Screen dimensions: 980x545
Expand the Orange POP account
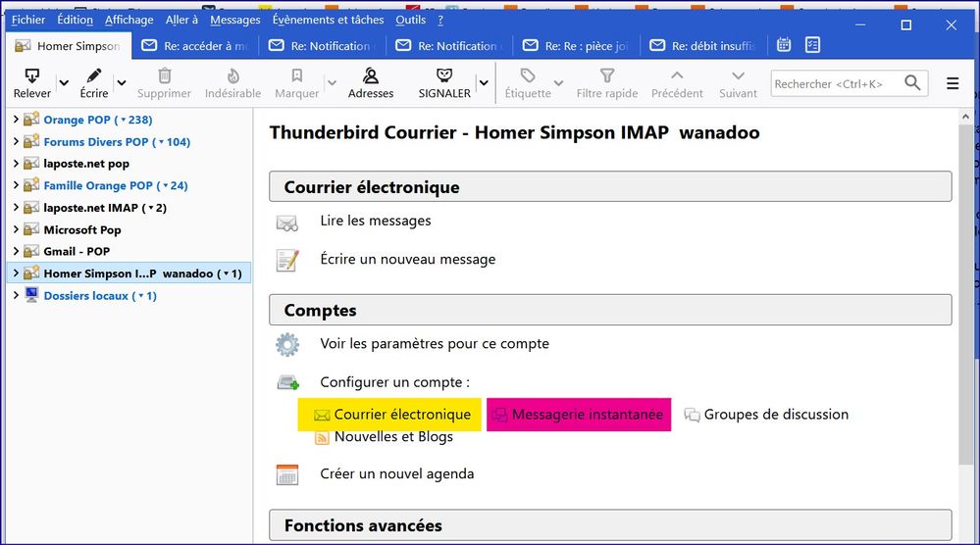tap(16, 120)
